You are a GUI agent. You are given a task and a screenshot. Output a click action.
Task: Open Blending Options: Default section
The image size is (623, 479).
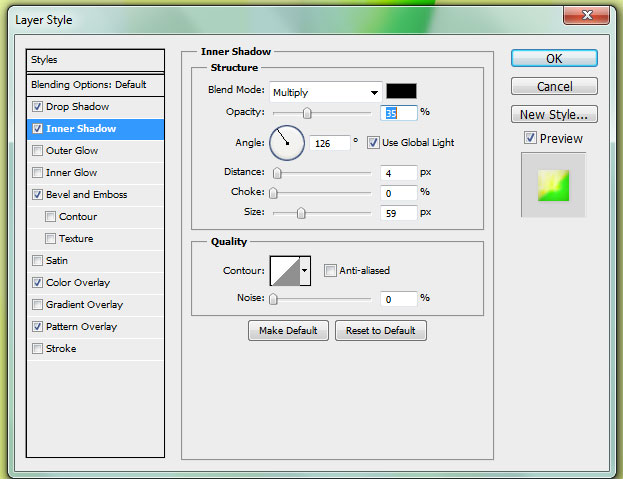[x=89, y=85]
